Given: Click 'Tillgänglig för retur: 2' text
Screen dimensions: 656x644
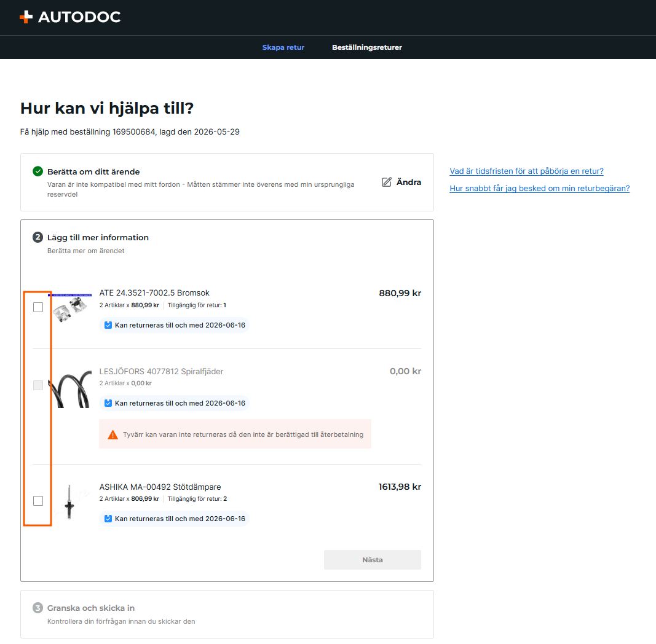Looking at the screenshot, I should (197, 499).
